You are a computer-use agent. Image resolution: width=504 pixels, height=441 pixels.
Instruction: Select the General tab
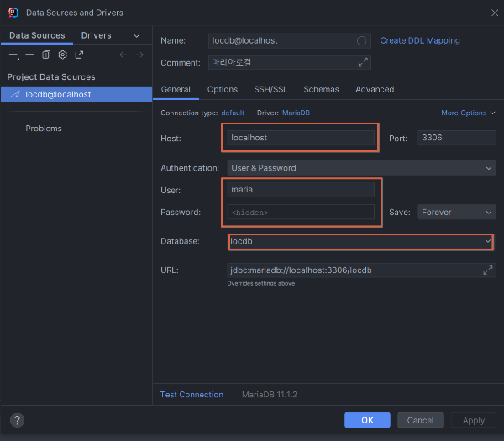click(176, 89)
